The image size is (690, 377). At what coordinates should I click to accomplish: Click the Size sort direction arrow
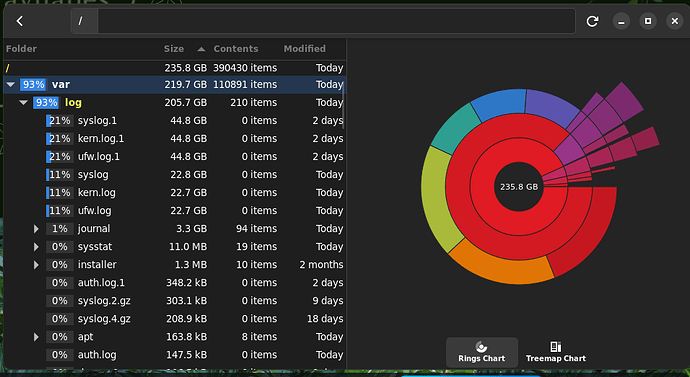click(x=201, y=49)
